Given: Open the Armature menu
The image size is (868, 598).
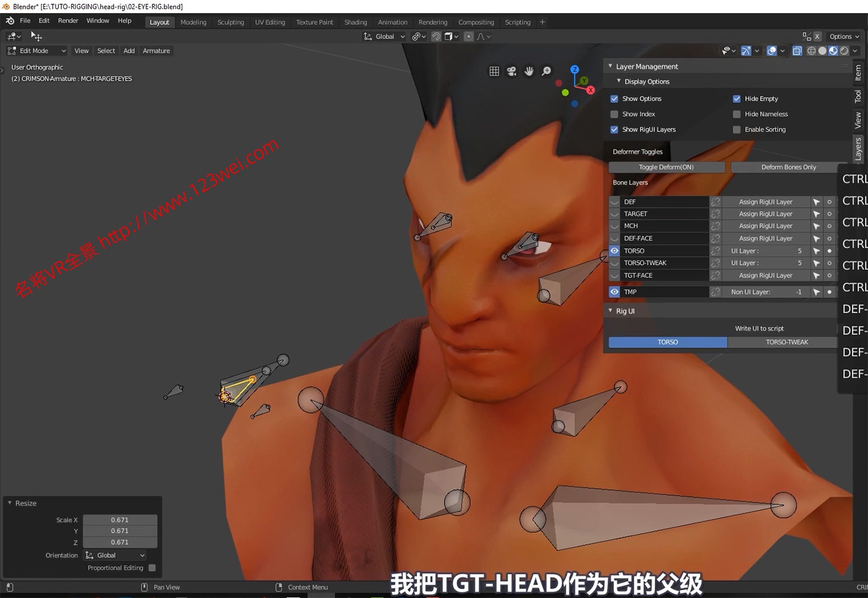Looking at the screenshot, I should coord(156,50).
